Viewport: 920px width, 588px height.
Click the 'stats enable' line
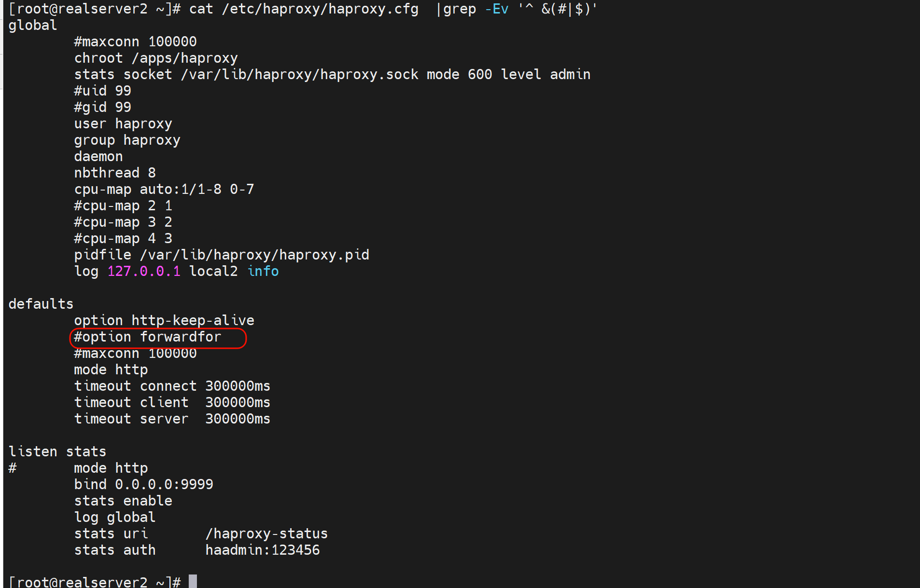pyautogui.click(x=123, y=501)
